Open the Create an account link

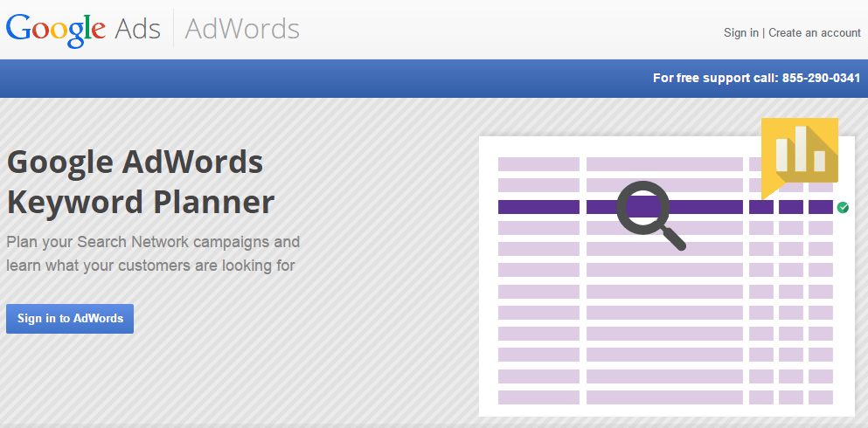pos(814,33)
